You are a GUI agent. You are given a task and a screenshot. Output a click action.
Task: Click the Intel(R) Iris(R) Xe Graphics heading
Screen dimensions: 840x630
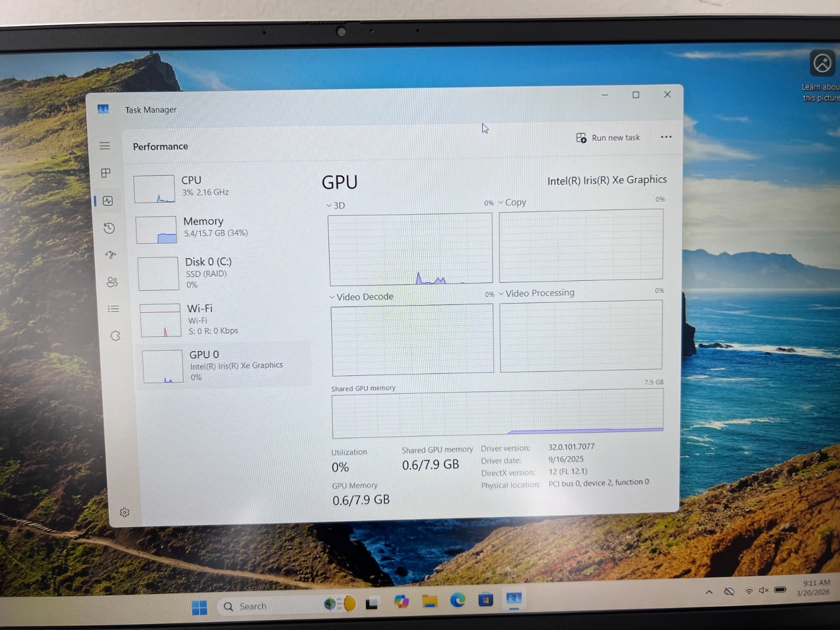607,180
